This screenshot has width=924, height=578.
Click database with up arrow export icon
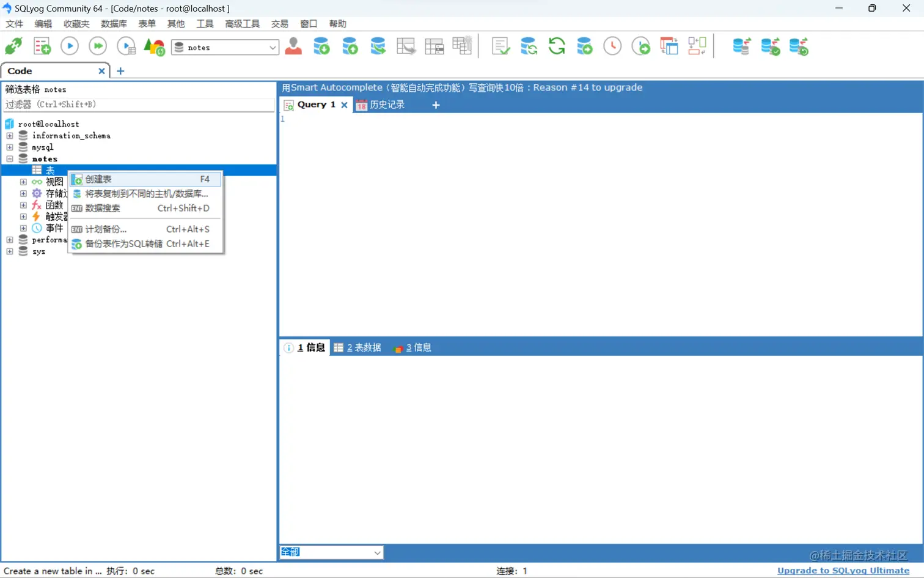[350, 46]
